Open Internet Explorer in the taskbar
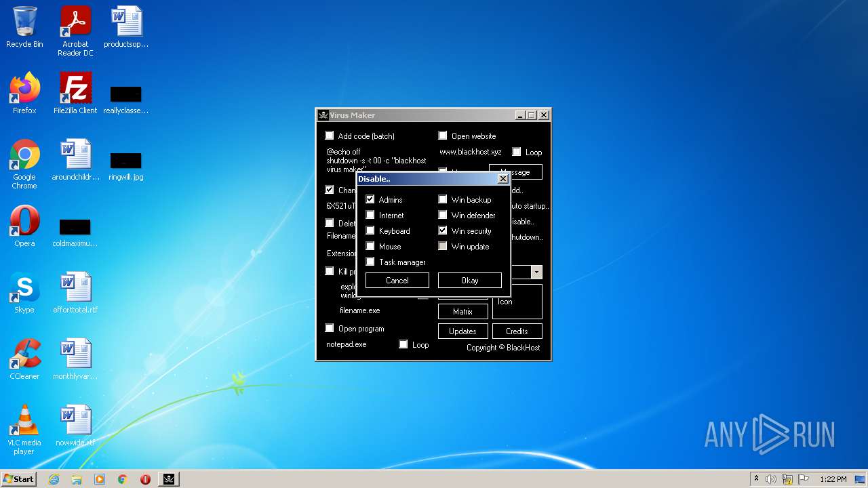The height and width of the screenshot is (488, 868). (x=54, y=479)
